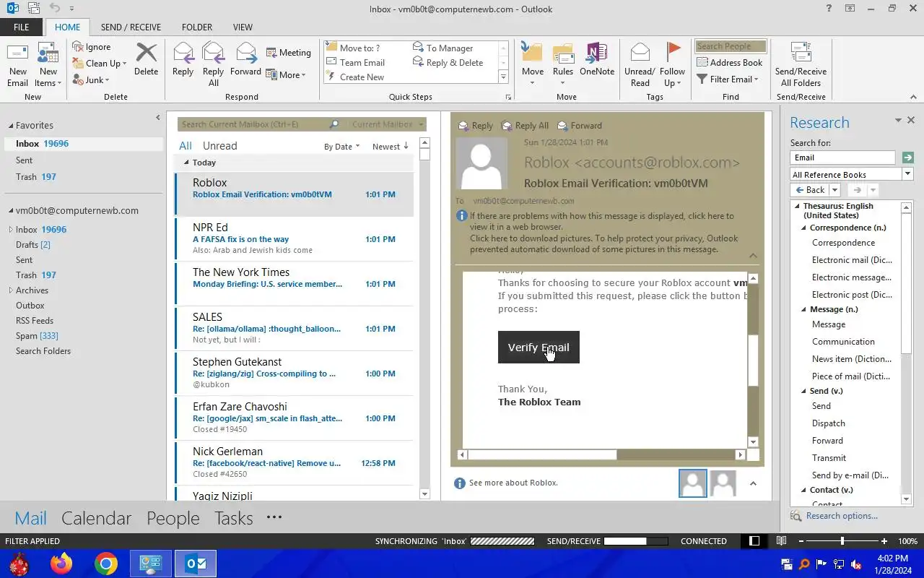
Task: Click the Move folder icon
Action: [532, 53]
